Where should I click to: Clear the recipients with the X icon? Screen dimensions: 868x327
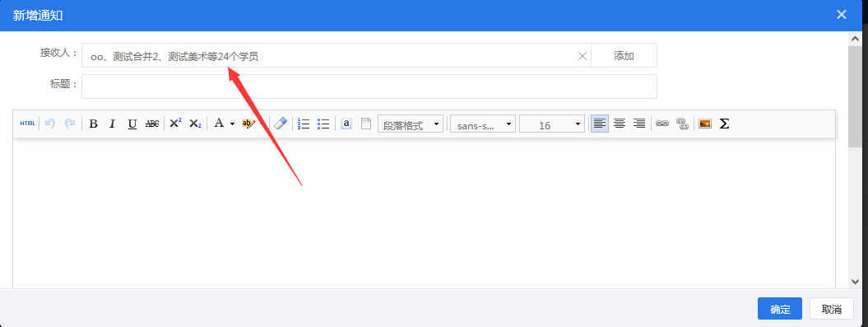tap(583, 56)
